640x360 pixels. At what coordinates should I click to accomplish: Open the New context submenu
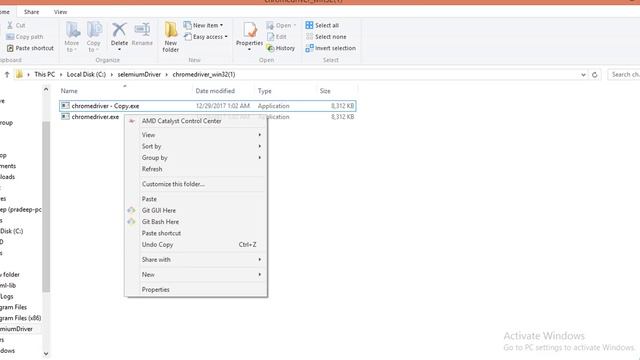[x=196, y=275]
